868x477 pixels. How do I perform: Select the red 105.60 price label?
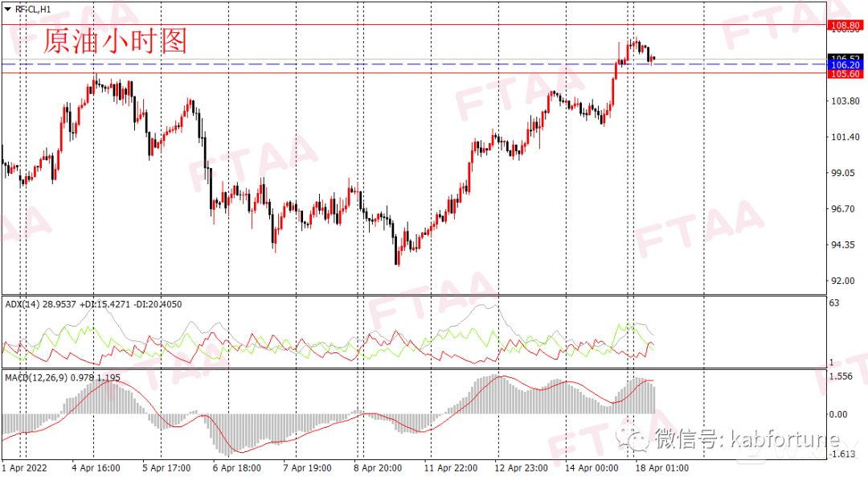[x=845, y=74]
